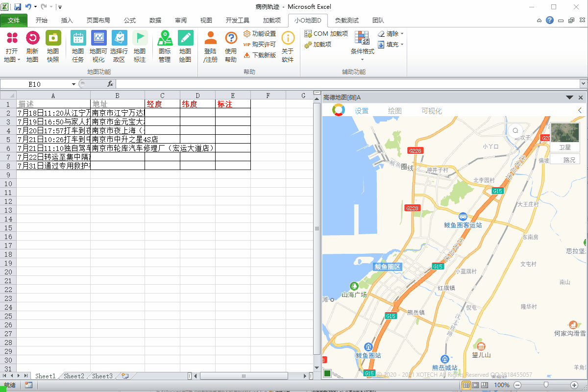Open 功能设置 settings

click(x=260, y=34)
